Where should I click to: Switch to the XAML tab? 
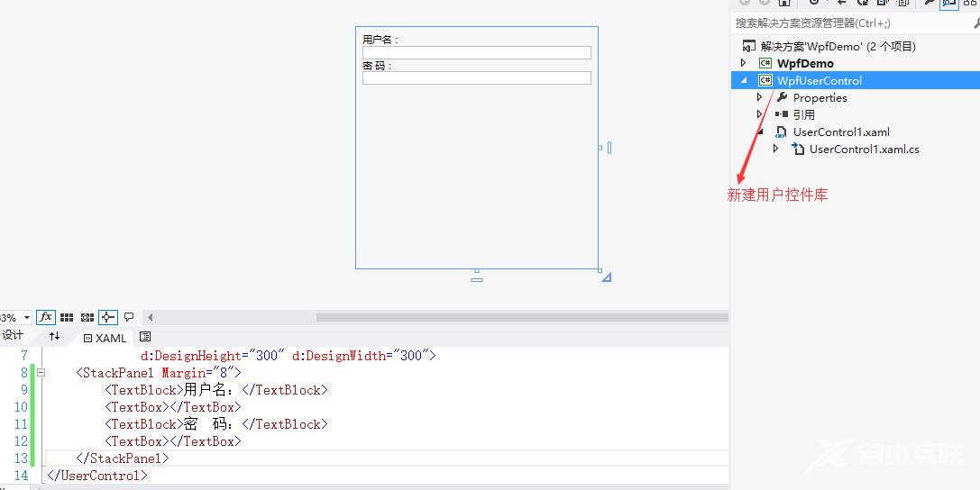105,338
